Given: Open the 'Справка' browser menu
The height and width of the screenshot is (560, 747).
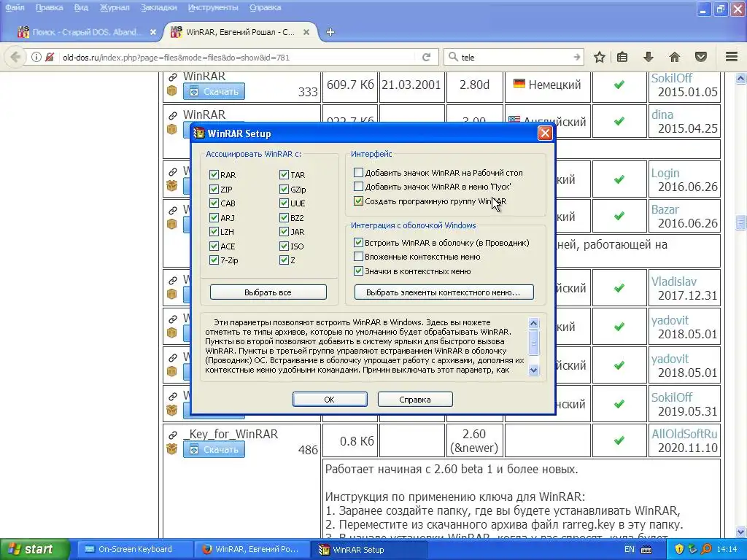Looking at the screenshot, I should coord(265,7).
